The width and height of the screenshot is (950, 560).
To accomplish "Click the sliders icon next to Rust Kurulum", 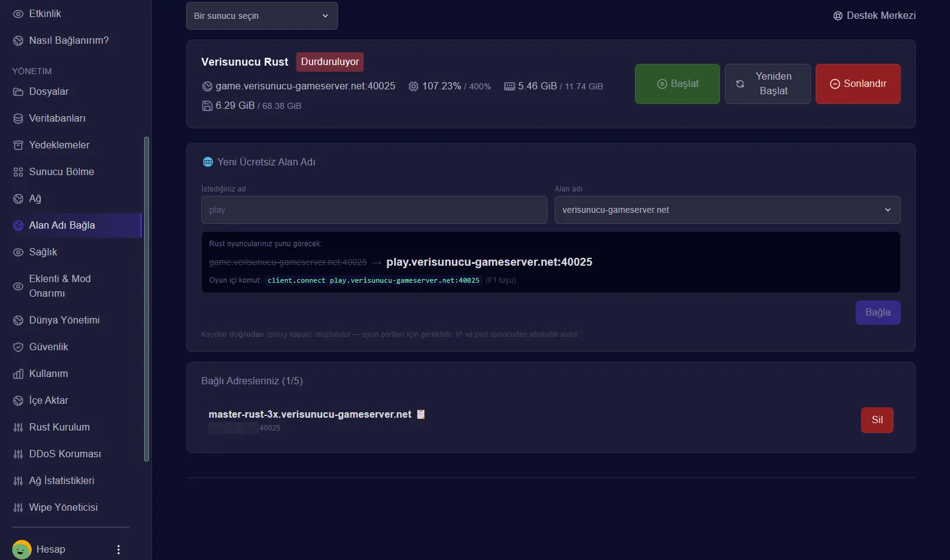I will [18, 427].
